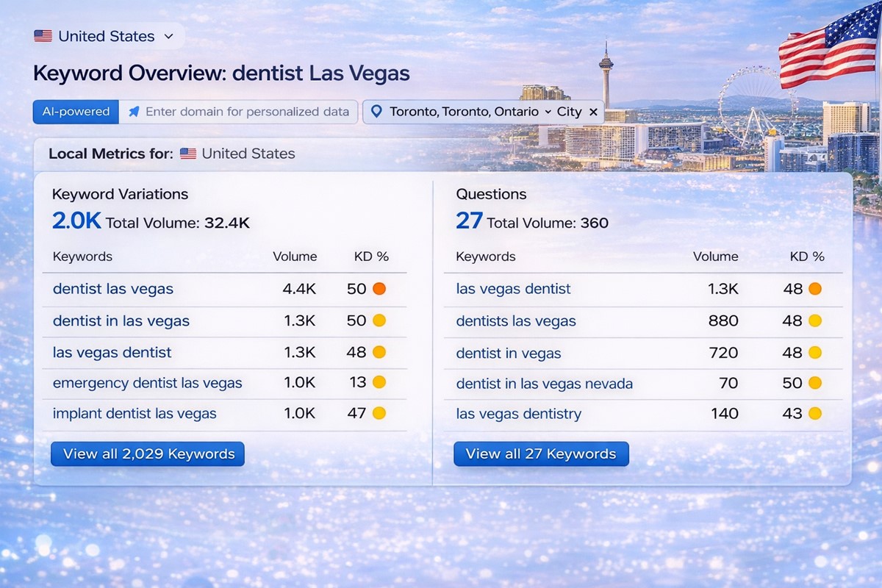Image resolution: width=882 pixels, height=588 pixels.
Task: Click the orange KD indicator for dentist las vegas
Action: [378, 289]
